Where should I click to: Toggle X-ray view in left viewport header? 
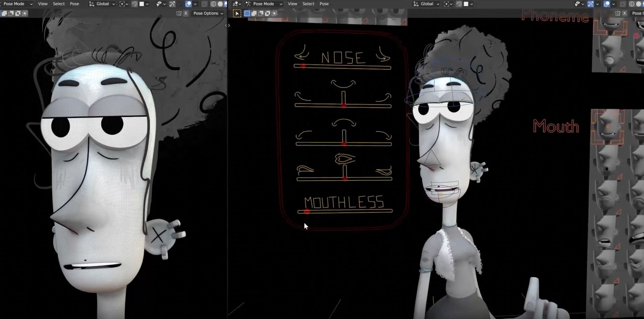(x=204, y=4)
